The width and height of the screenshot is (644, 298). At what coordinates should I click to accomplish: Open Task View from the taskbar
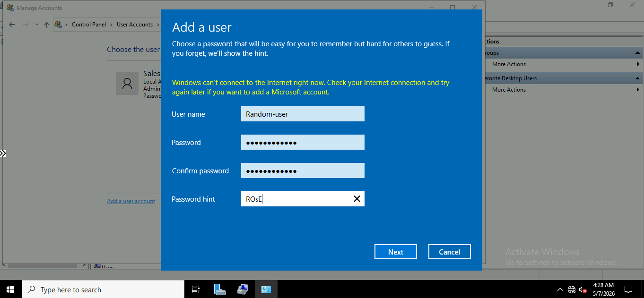point(195,289)
